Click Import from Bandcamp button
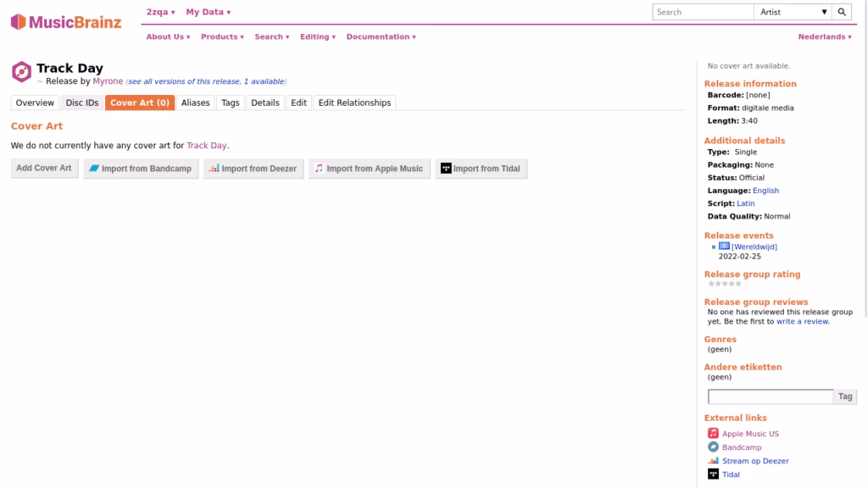The width and height of the screenshot is (868, 488). [141, 169]
